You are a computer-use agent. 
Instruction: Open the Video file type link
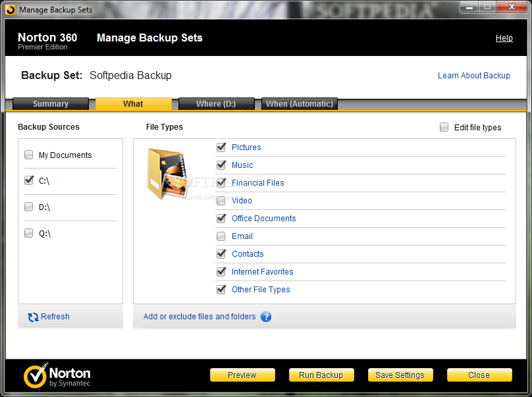pos(242,201)
